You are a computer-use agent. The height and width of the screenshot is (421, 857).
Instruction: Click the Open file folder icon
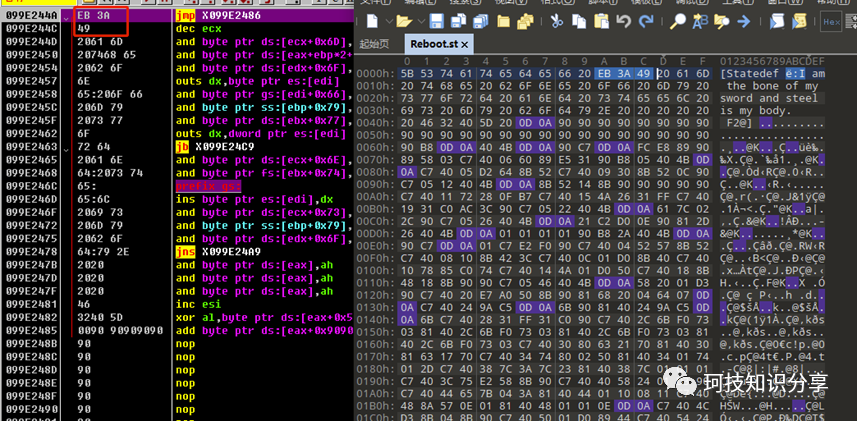click(x=404, y=21)
